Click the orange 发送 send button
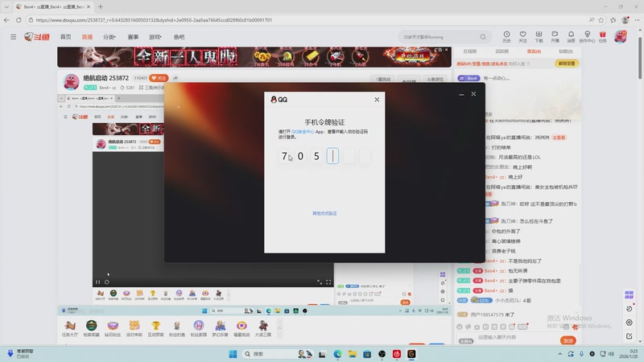This screenshot has width=644, height=362. [x=568, y=340]
